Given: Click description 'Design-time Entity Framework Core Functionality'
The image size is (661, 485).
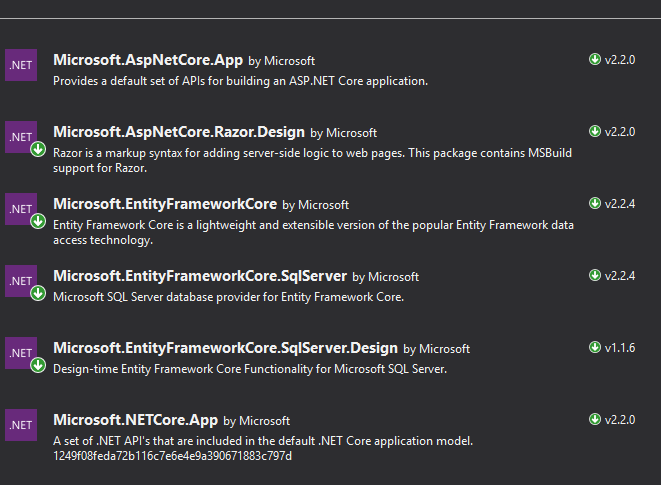Looking at the screenshot, I should click(250, 369).
